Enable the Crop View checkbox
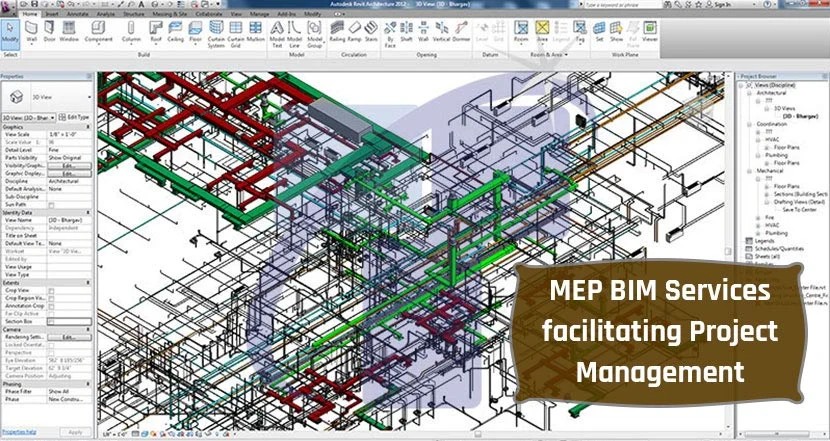Image resolution: width=830 pixels, height=441 pixels. [x=51, y=291]
